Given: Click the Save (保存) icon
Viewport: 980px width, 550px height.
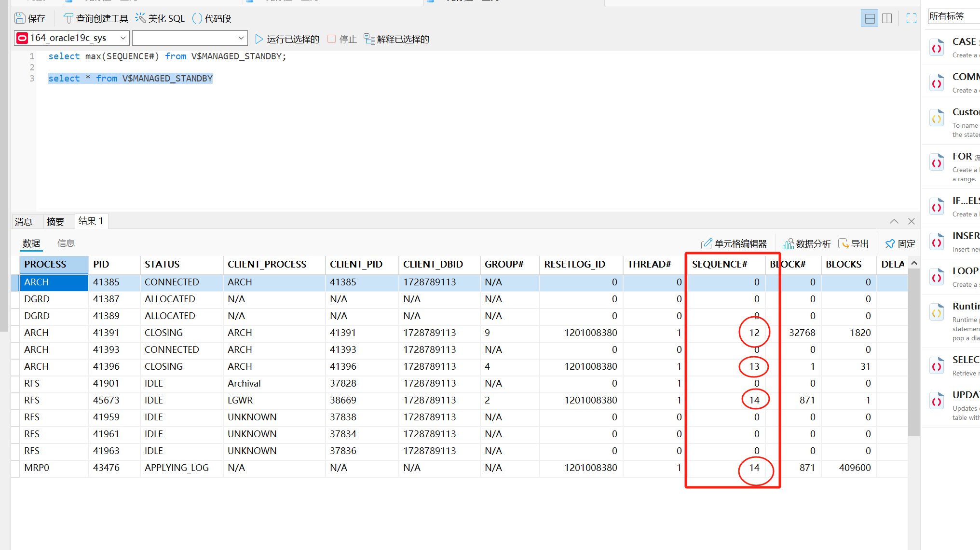Looking at the screenshot, I should click(20, 18).
